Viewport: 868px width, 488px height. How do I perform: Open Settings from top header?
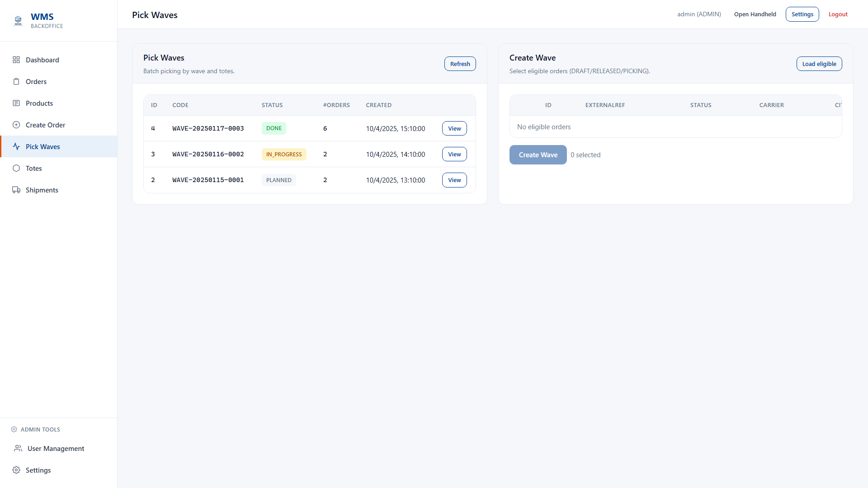click(x=802, y=14)
